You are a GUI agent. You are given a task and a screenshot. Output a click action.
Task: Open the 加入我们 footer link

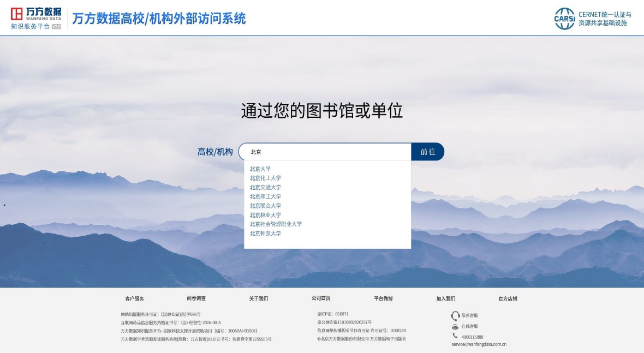[445, 298]
